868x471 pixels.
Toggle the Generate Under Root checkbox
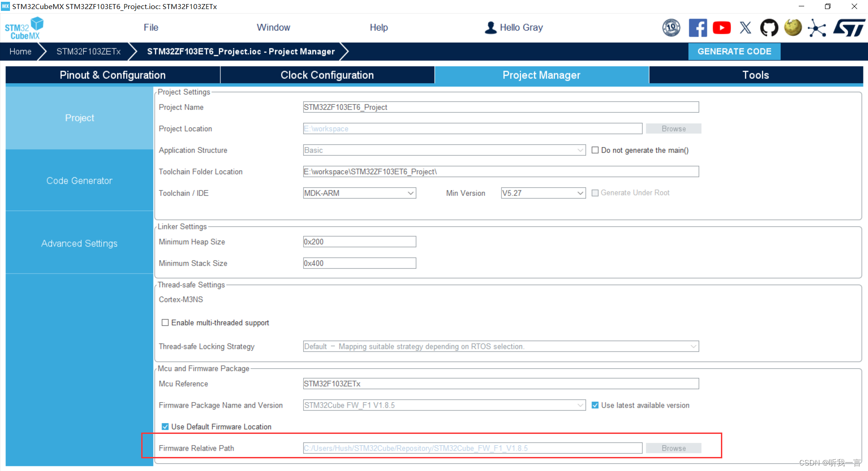click(x=595, y=193)
